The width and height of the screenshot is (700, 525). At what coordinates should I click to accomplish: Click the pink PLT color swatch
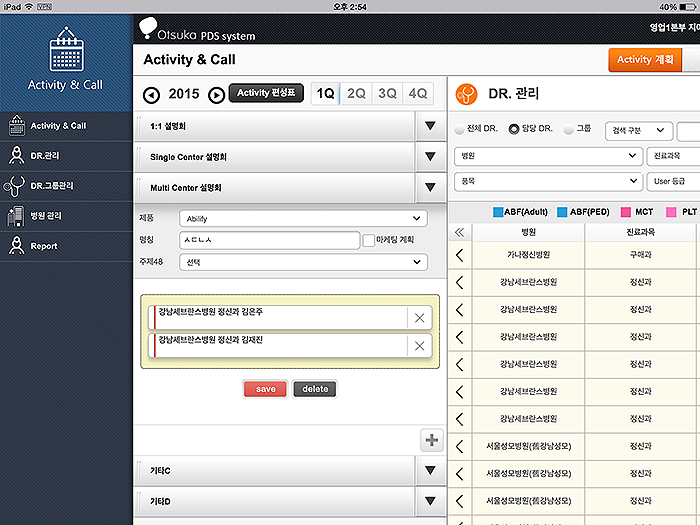point(671,212)
